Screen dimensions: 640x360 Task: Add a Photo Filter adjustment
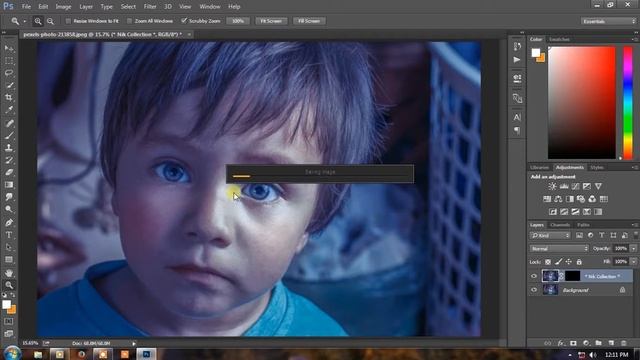pyautogui.click(x=581, y=199)
